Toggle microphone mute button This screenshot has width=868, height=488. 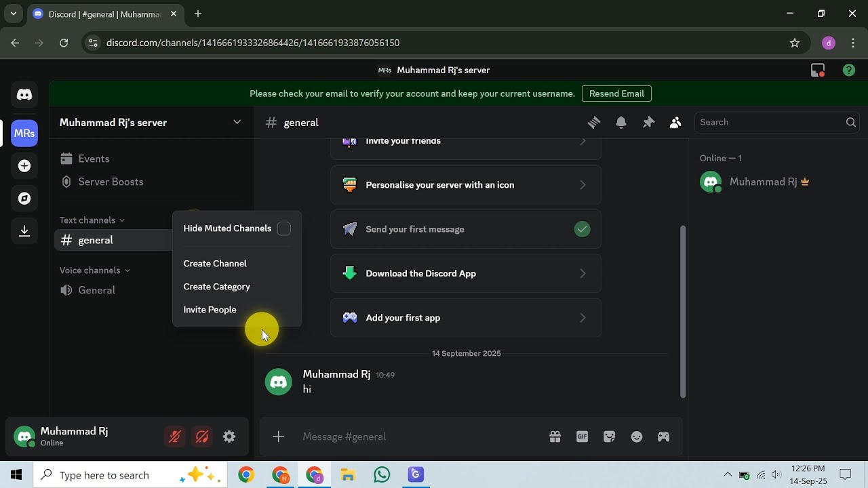pos(175,436)
